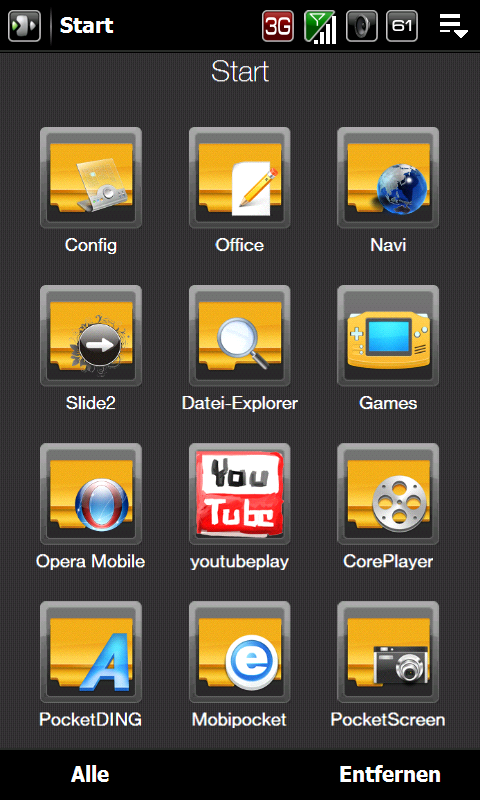The width and height of the screenshot is (480, 800).
Task: Click the Windows Start flag icon
Action: [24, 26]
